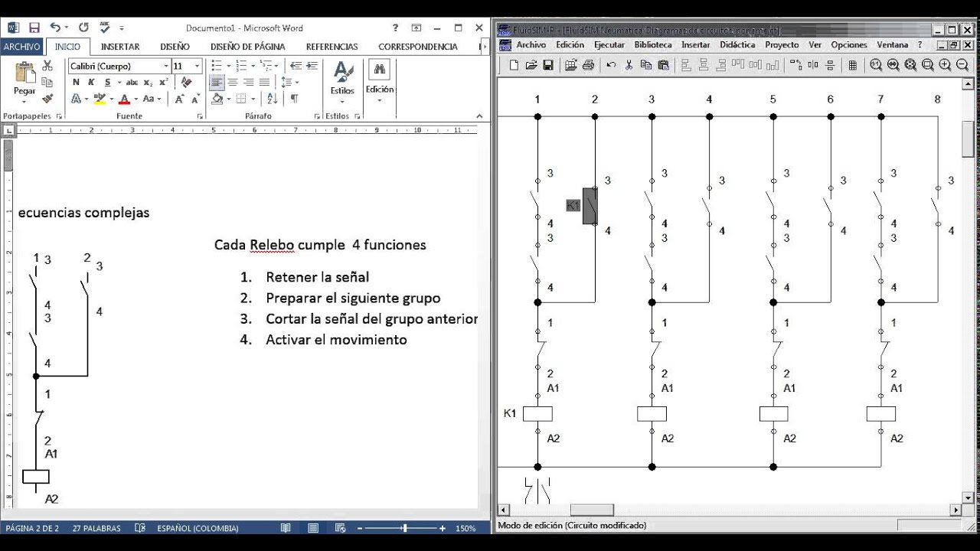980x551 pixels.
Task: Run the spelling check icon in Word
Action: tap(103, 28)
